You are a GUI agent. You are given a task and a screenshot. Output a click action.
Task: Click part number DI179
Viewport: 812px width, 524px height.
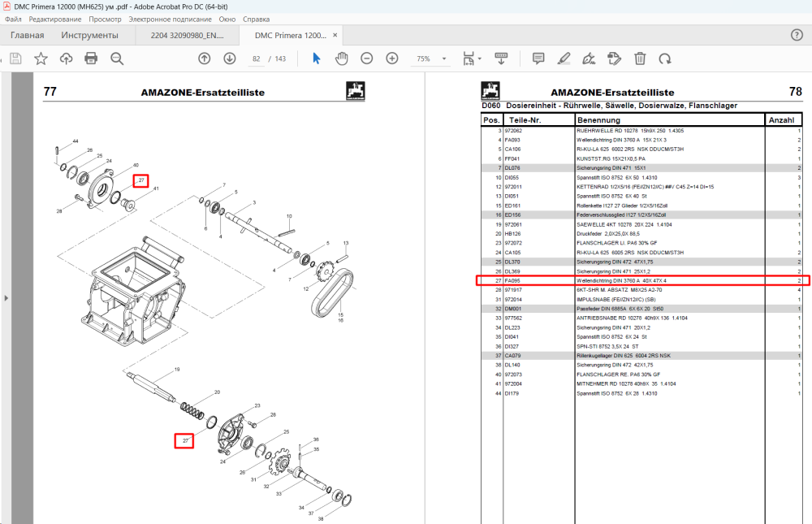(512, 394)
